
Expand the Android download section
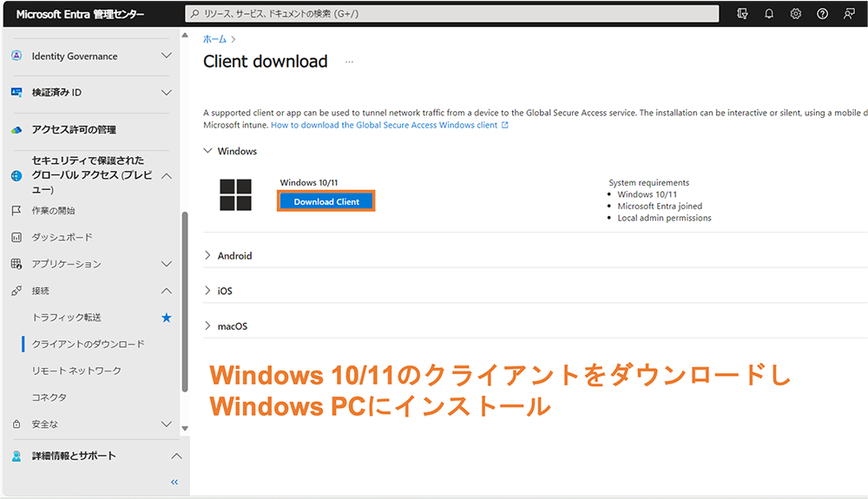pos(207,255)
